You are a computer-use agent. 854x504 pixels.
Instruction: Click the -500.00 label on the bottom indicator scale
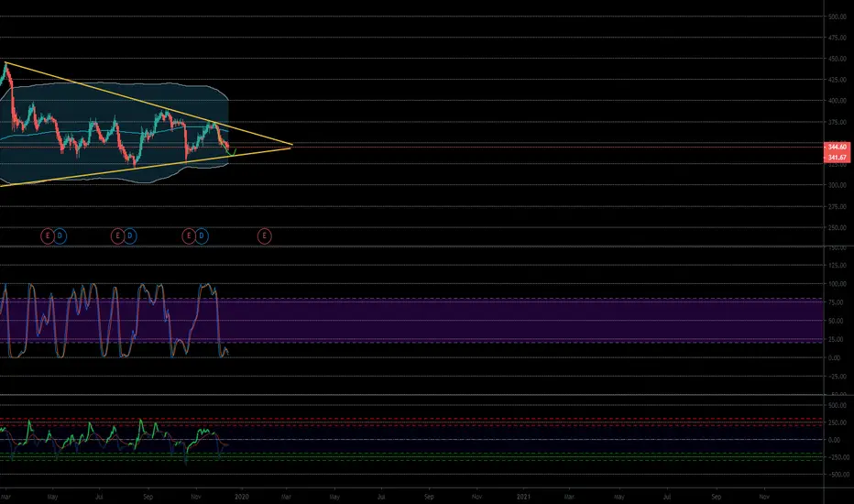click(x=838, y=475)
